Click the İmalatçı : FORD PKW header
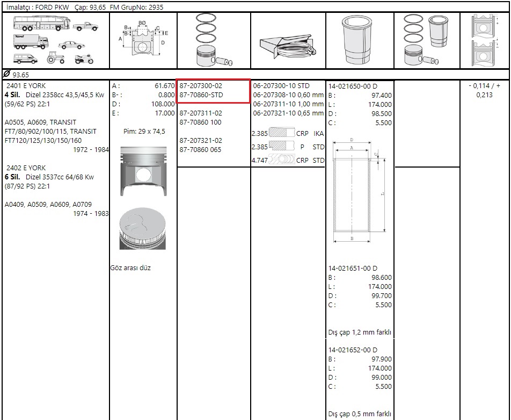The width and height of the screenshot is (511, 420). click(38, 7)
